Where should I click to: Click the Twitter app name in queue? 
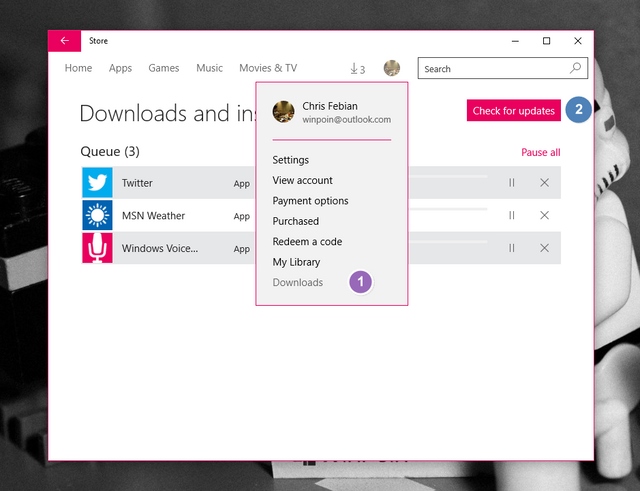click(x=137, y=183)
